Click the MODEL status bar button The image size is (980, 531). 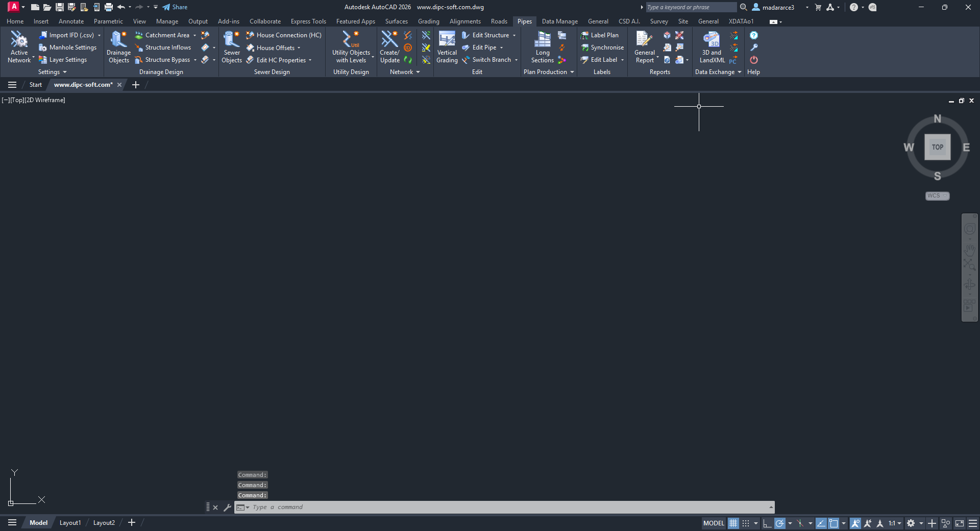point(714,523)
